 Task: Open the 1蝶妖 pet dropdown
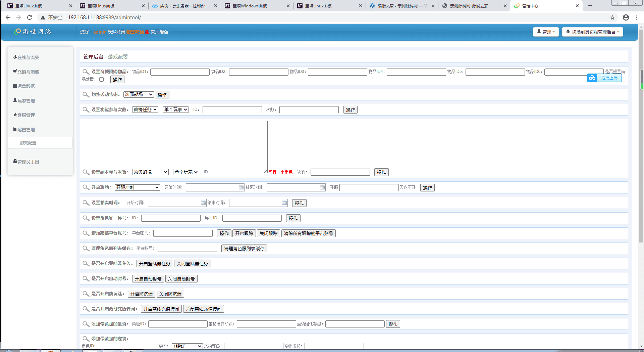pyautogui.click(x=187, y=346)
